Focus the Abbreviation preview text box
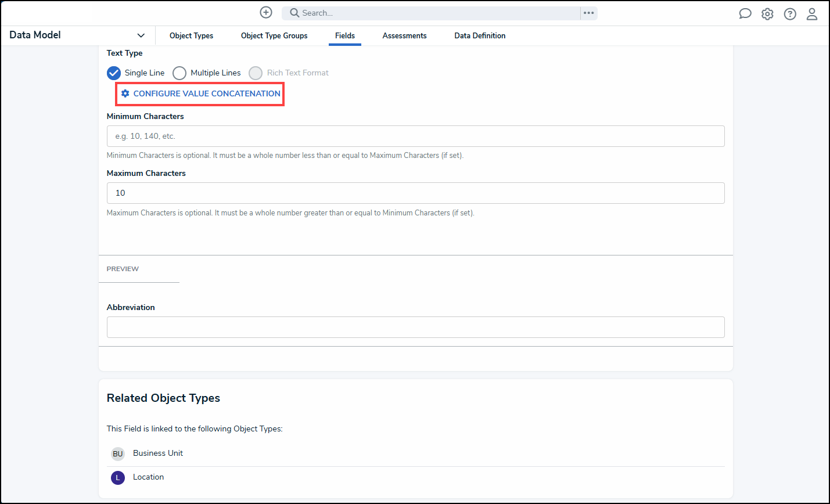830x504 pixels. coord(415,327)
